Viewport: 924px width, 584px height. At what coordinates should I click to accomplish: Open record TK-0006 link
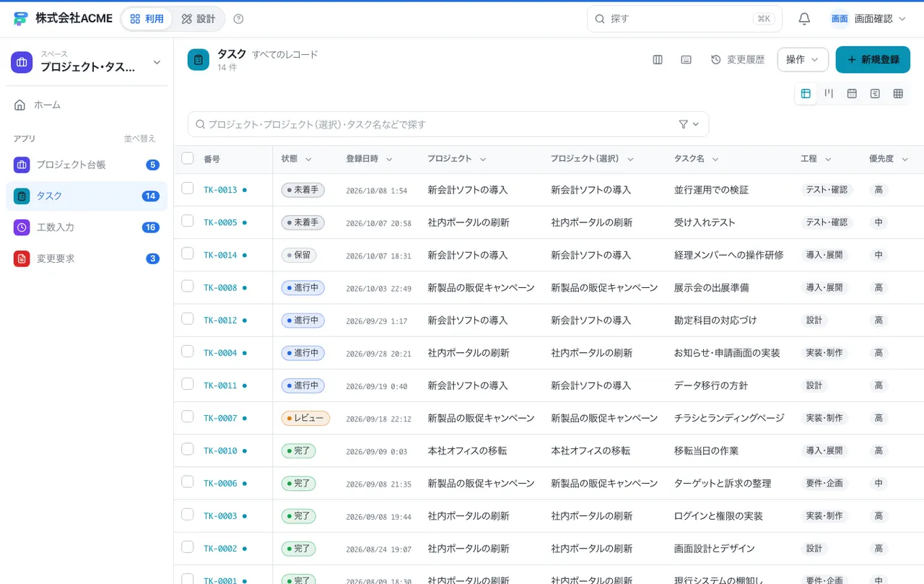pyautogui.click(x=220, y=483)
